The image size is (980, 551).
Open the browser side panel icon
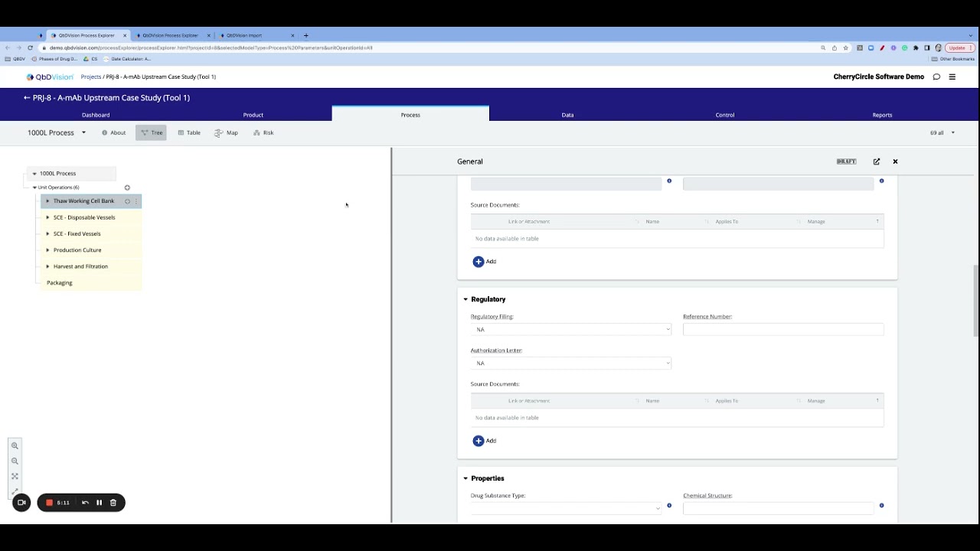[x=927, y=47]
